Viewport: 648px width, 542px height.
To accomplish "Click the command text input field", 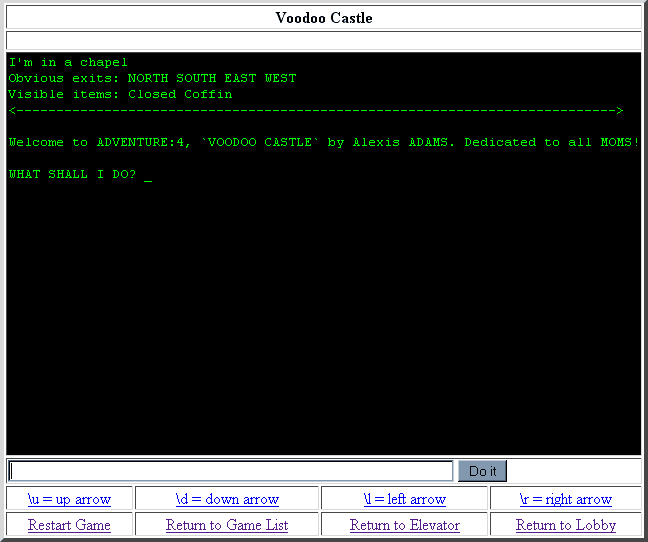I will 231,471.
